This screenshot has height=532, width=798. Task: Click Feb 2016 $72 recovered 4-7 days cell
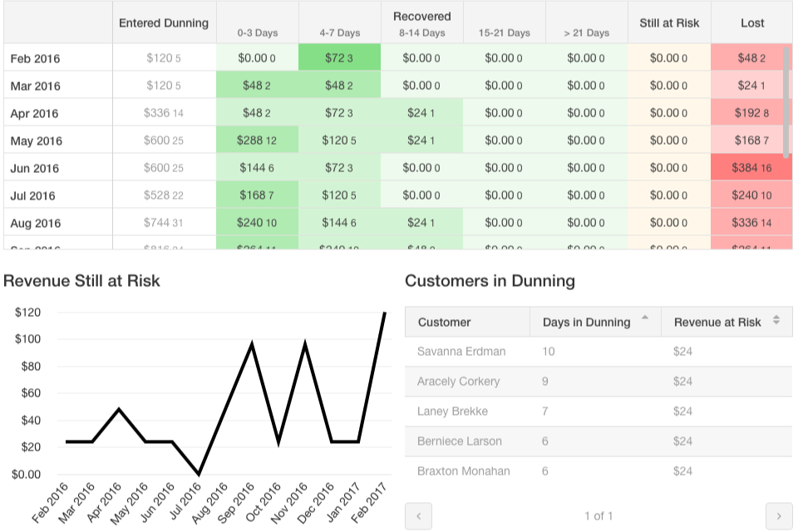[338, 58]
